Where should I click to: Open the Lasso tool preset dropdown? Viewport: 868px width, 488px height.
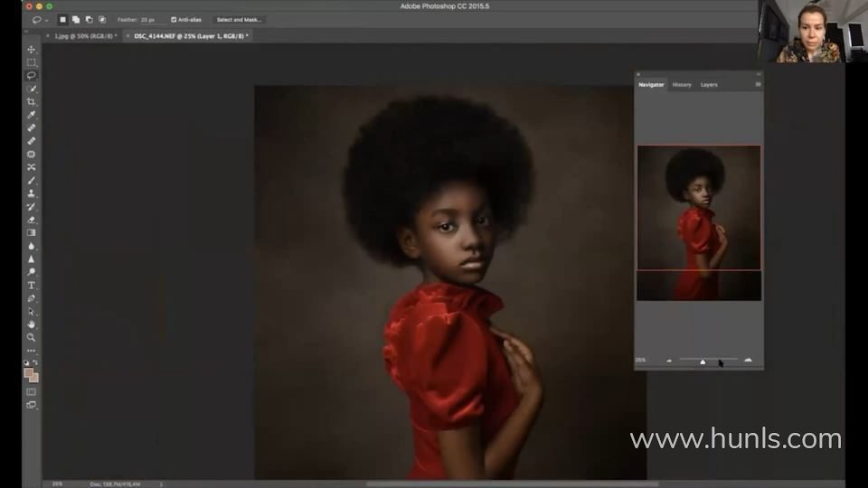(x=41, y=19)
